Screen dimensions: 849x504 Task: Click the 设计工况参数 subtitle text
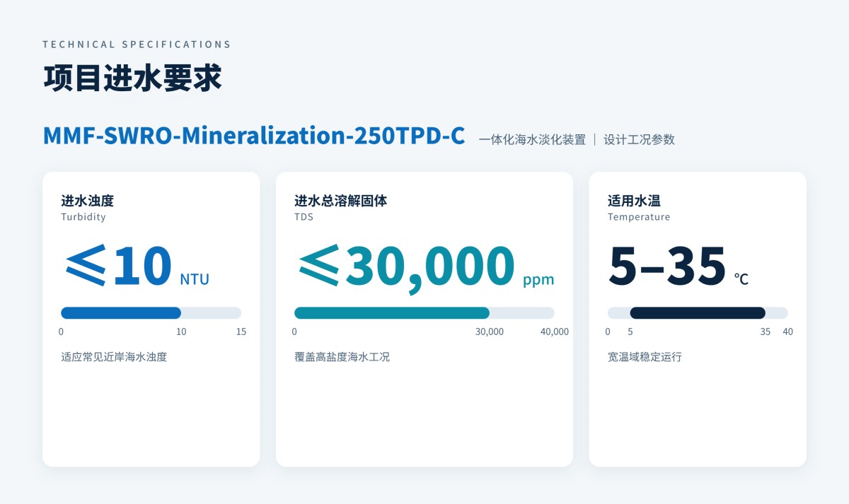(639, 139)
